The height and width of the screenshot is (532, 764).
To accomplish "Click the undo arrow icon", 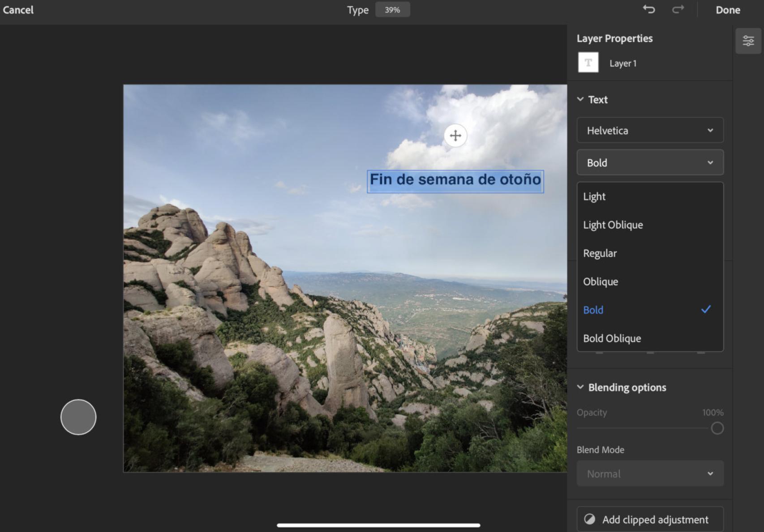I will point(649,9).
